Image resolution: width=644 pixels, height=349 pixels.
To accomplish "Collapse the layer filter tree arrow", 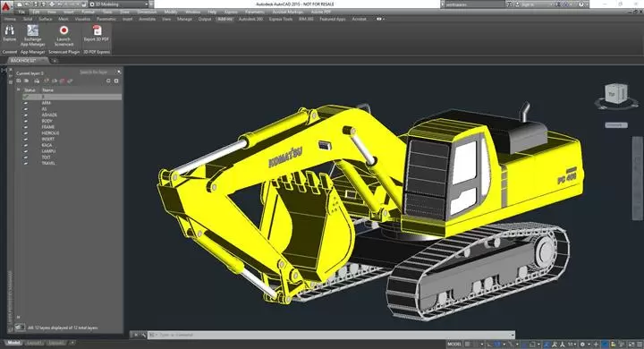I will tap(18, 89).
